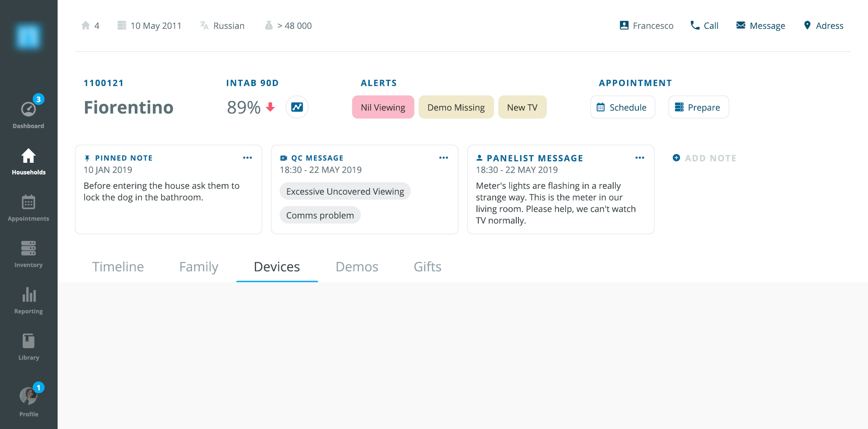
Task: Open the Reporting section
Action: click(28, 299)
